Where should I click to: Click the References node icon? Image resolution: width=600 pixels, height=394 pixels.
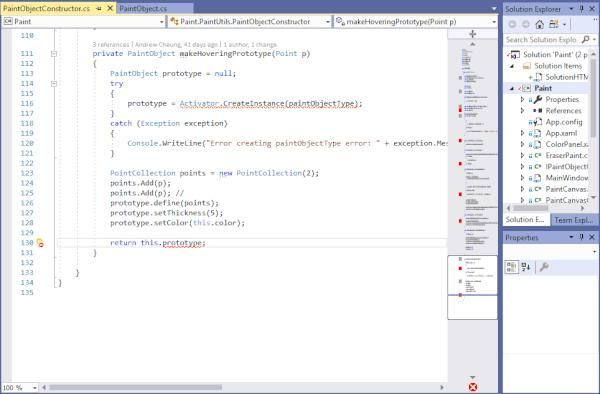click(x=538, y=111)
